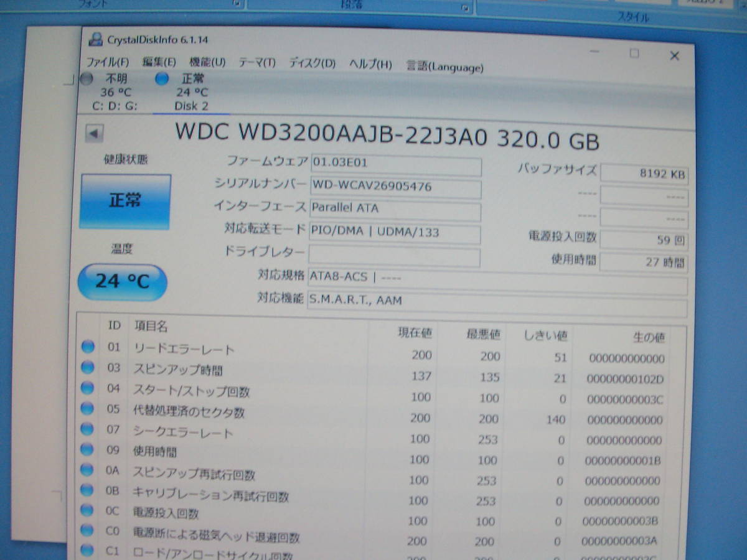
Task: Click raw value 00000000102D
Action: point(624,378)
